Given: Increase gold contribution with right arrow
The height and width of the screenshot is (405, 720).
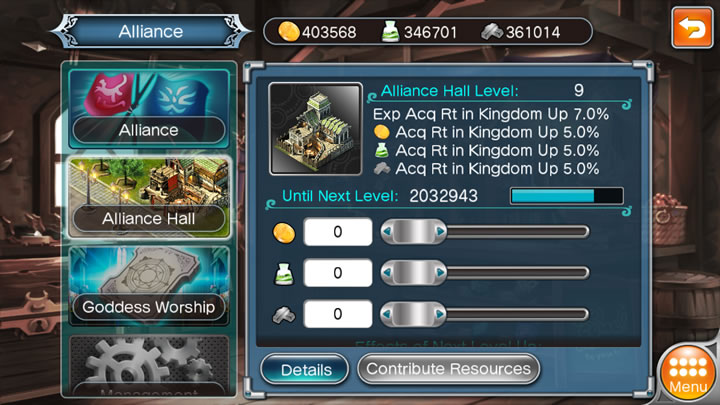Looking at the screenshot, I should coord(440,231).
